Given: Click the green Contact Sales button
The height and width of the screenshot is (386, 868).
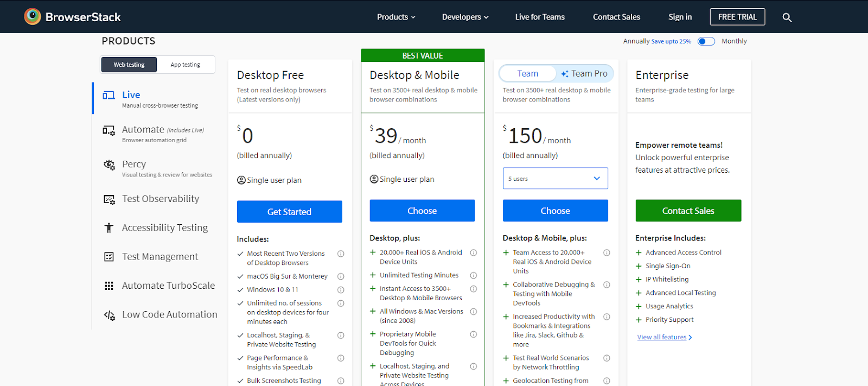Looking at the screenshot, I should (688, 211).
